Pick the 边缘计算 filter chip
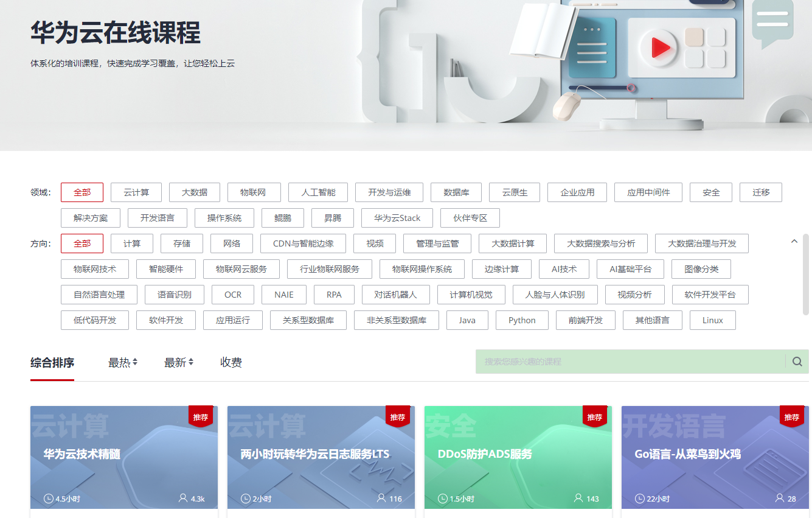 (x=502, y=269)
